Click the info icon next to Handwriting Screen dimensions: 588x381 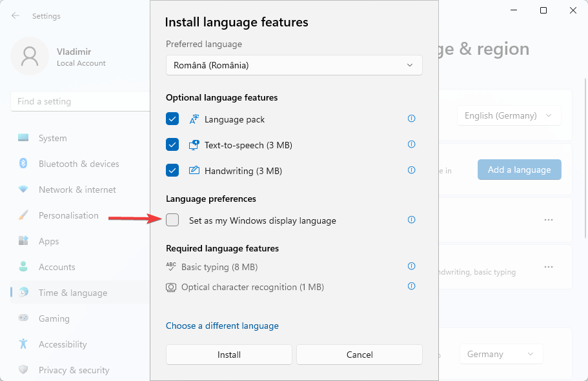click(x=411, y=170)
